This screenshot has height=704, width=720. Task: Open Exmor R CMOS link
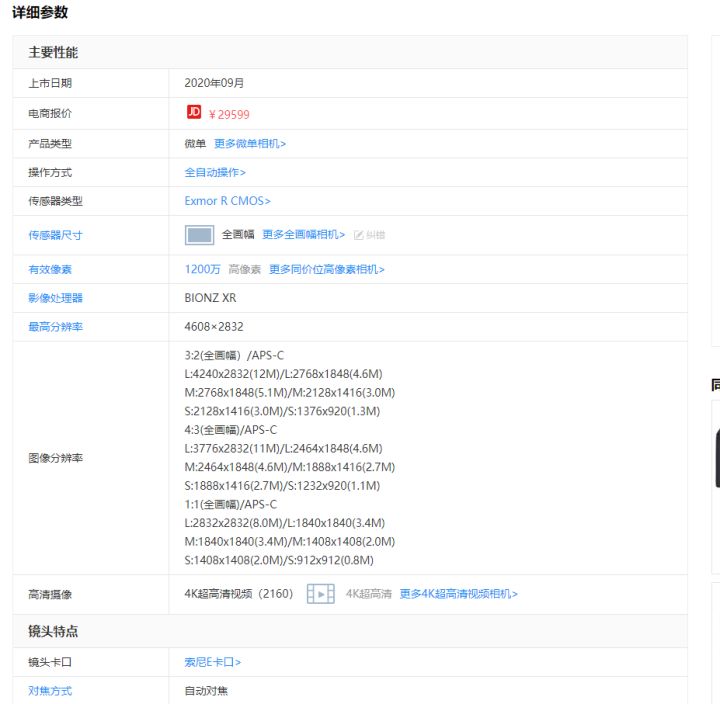coord(227,201)
